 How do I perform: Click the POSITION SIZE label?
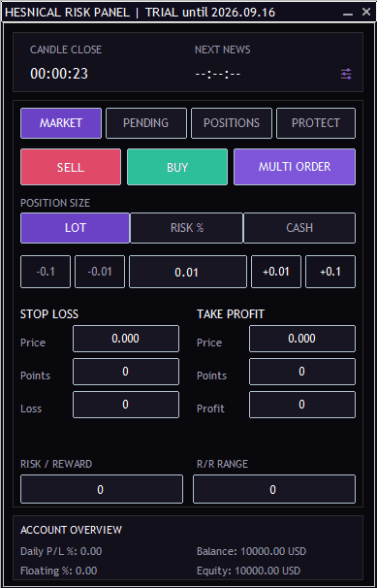point(55,203)
